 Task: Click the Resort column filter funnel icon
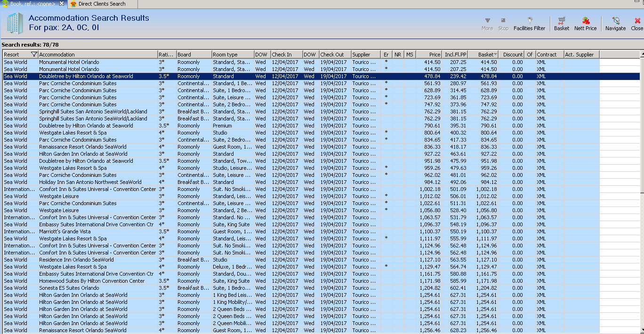(34, 55)
